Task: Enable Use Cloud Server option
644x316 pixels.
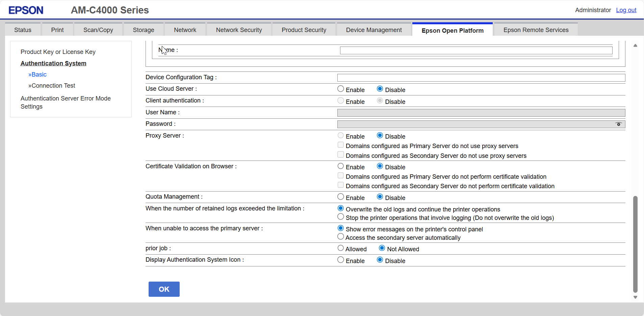Action: (341, 89)
